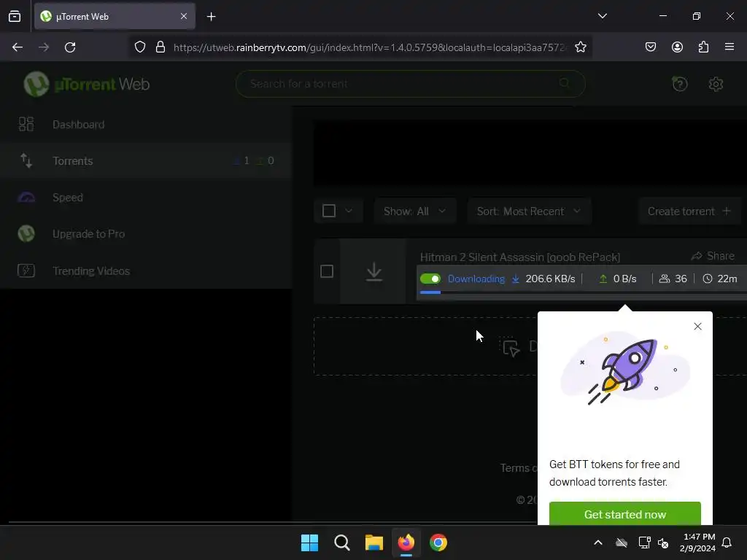
Task: Open the Show: All filter dropdown
Action: [415, 211]
